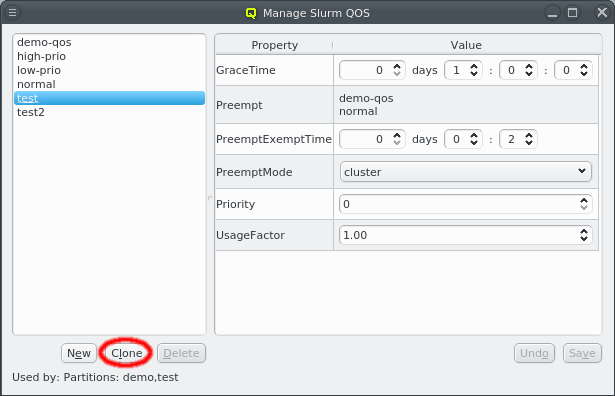This screenshot has width=615, height=396.
Task: Click the New button
Action: click(79, 353)
